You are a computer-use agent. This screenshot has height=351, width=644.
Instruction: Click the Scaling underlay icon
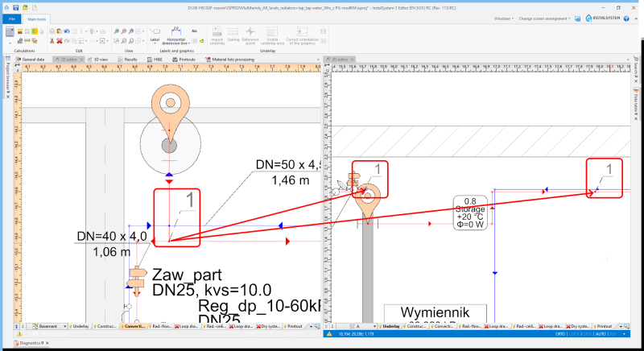pyautogui.click(x=233, y=32)
